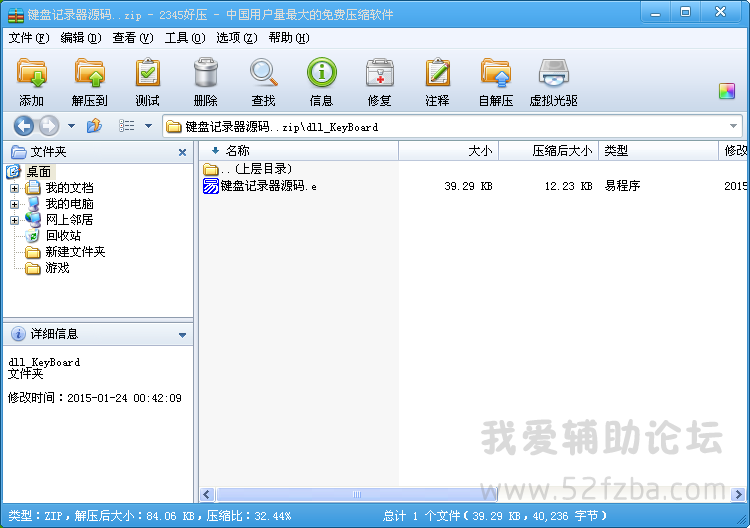The width and height of the screenshot is (750, 528).
Task: Open the 选项(Z) menu
Action: pos(236,38)
